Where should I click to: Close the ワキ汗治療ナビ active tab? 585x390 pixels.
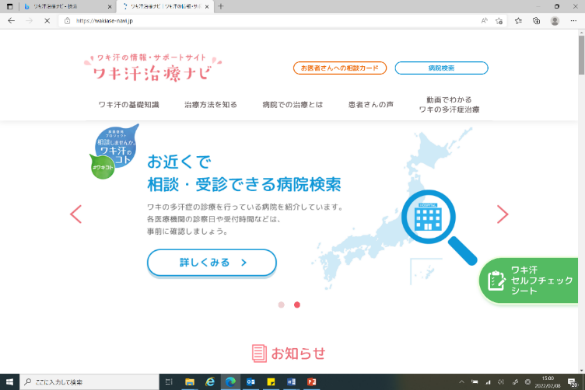[207, 6]
